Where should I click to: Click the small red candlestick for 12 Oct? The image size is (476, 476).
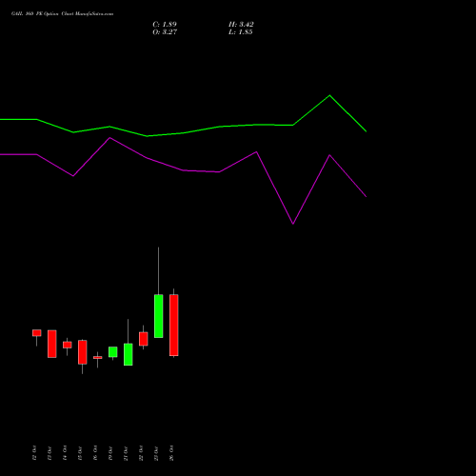37,333
